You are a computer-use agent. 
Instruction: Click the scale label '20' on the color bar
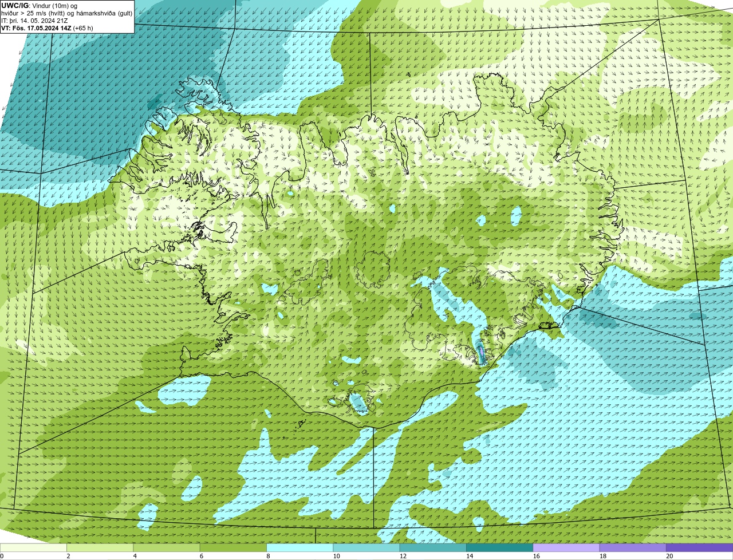[x=669, y=556]
